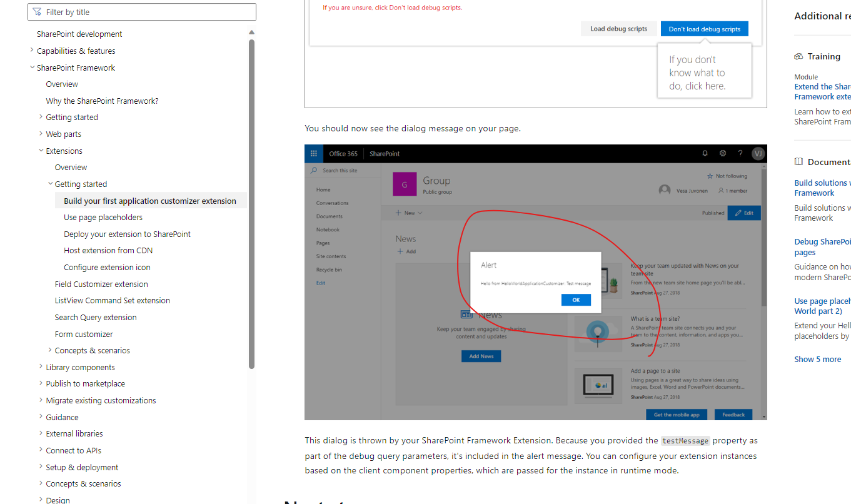Open Why the SharePoint Framework?
This screenshot has width=851, height=504.
102,101
